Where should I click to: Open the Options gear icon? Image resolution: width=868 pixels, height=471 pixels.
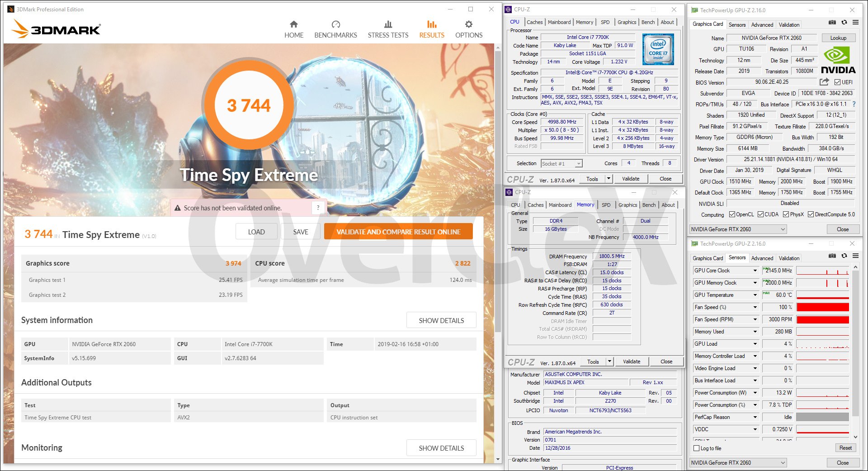tap(468, 24)
